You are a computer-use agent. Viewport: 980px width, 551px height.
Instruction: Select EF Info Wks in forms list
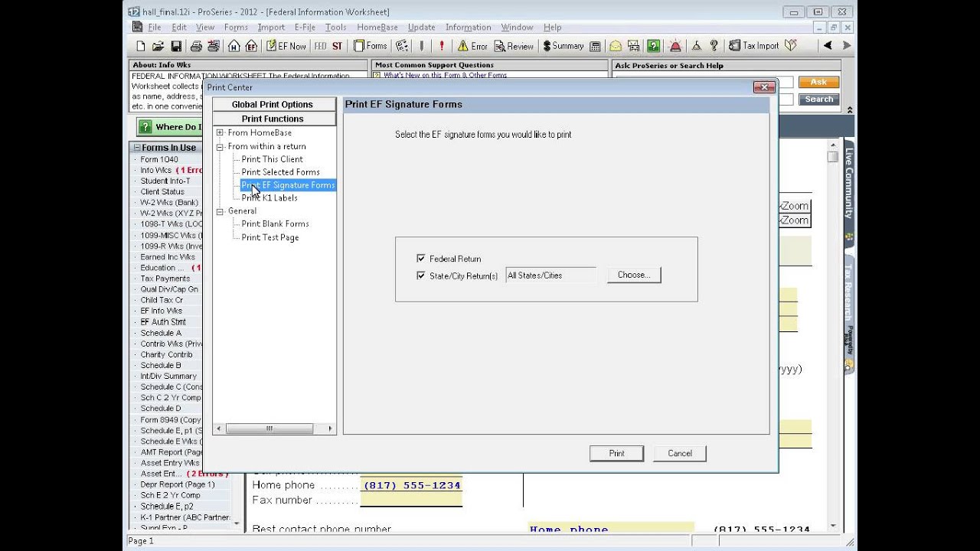tap(162, 311)
